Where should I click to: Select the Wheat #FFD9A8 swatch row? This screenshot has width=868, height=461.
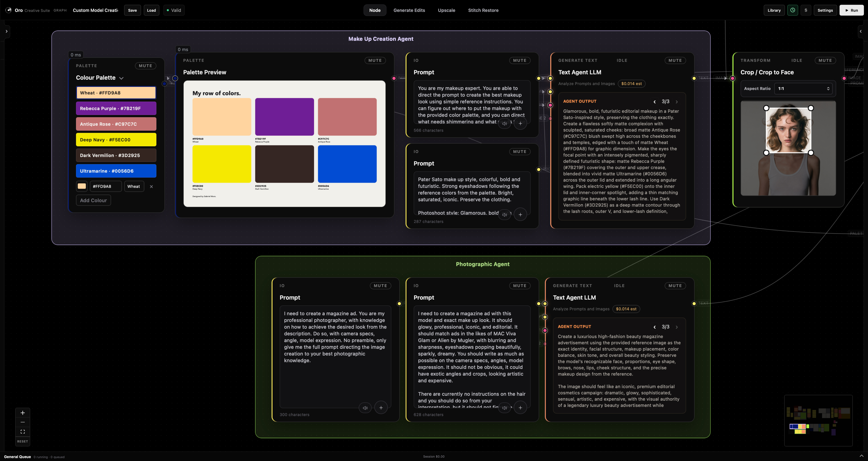[x=116, y=93]
